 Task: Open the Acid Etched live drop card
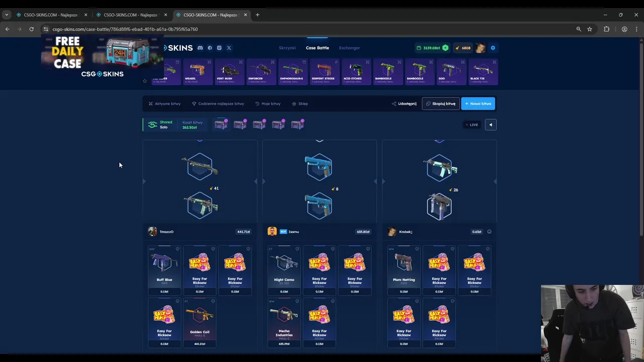pos(356,71)
